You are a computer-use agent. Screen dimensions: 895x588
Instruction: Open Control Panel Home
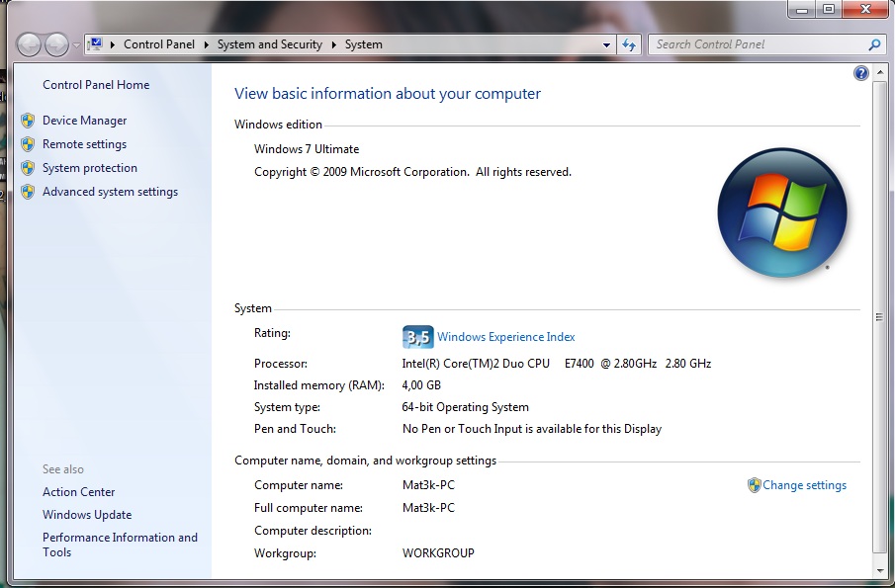point(96,85)
